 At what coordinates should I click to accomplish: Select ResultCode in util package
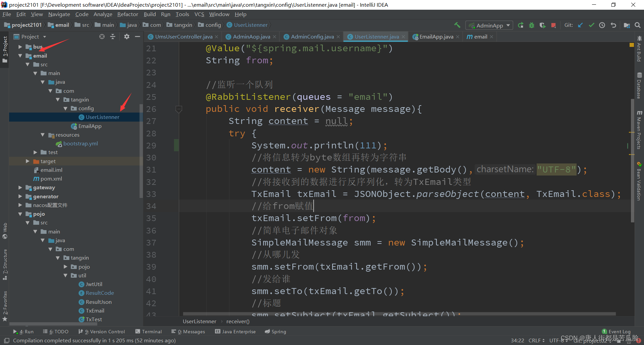[x=100, y=293]
